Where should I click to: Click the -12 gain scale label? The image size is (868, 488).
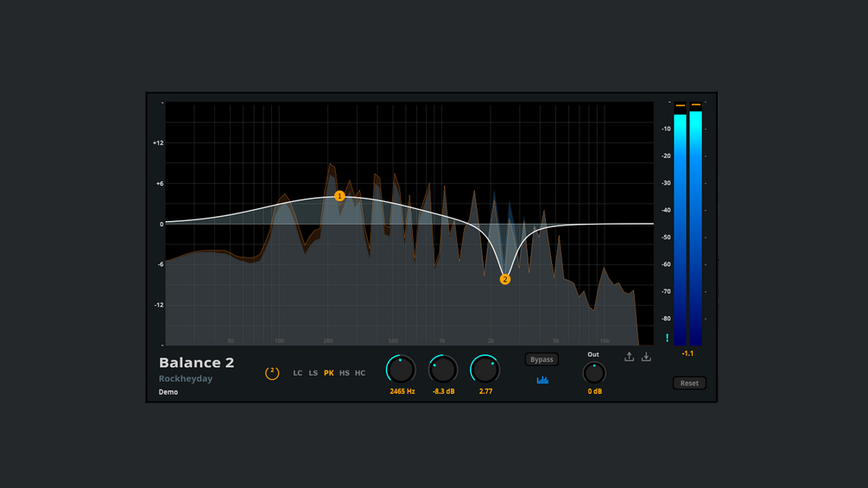coord(159,305)
